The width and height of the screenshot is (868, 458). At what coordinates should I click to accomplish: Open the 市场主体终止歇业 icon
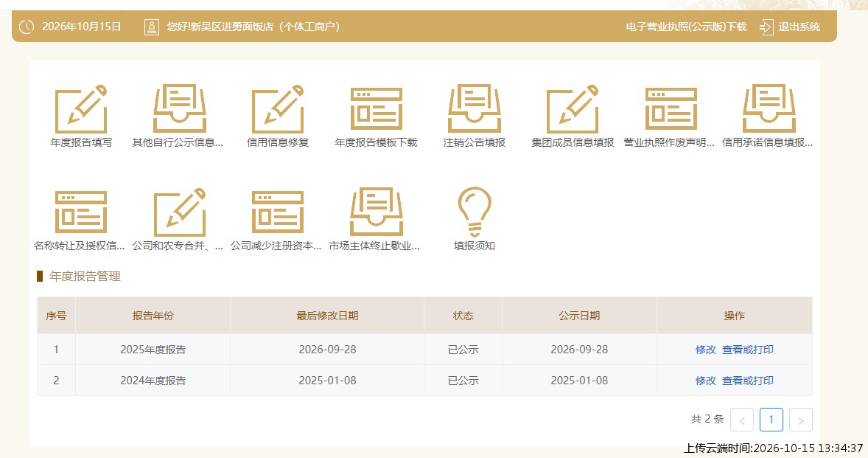376,212
